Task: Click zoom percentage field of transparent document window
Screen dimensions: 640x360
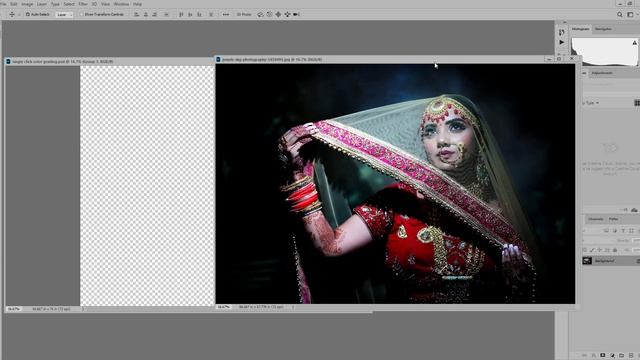Action: point(13,309)
